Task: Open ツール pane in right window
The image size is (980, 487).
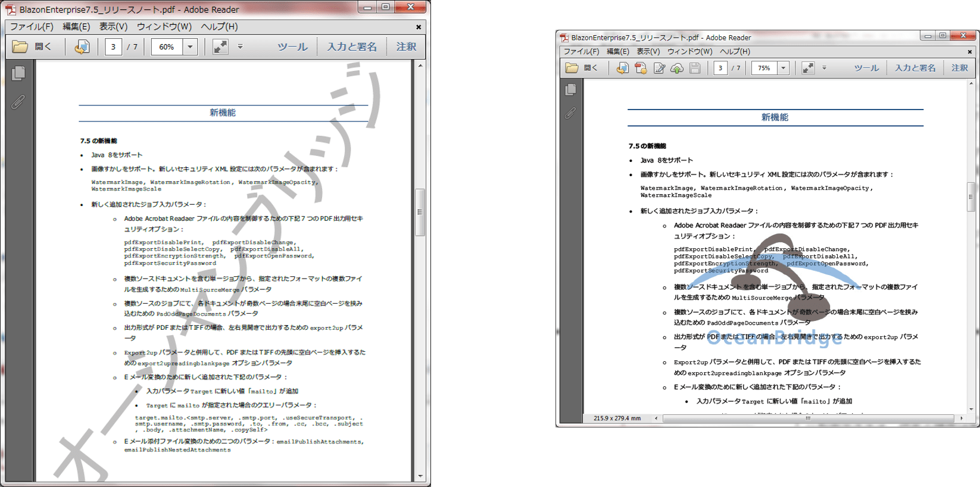Action: pos(866,68)
